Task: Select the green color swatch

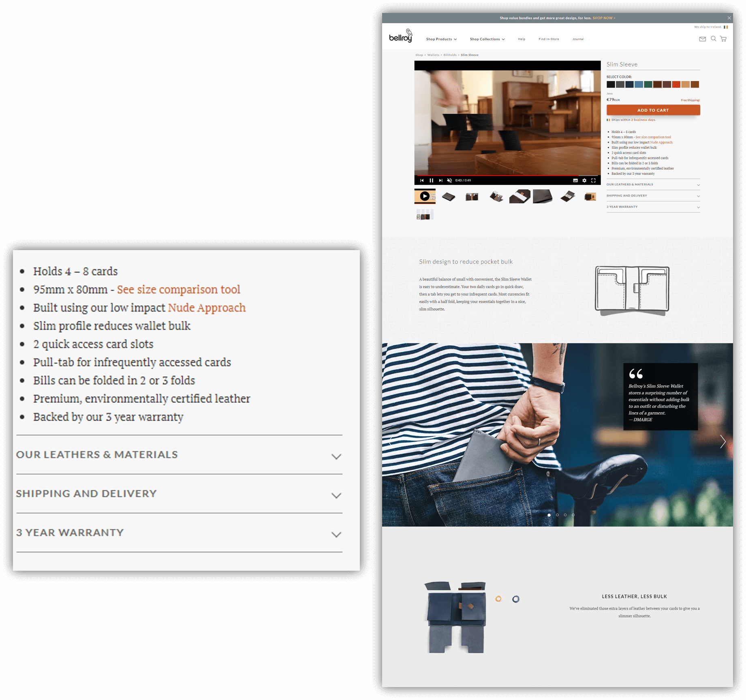Action: pyautogui.click(x=648, y=84)
